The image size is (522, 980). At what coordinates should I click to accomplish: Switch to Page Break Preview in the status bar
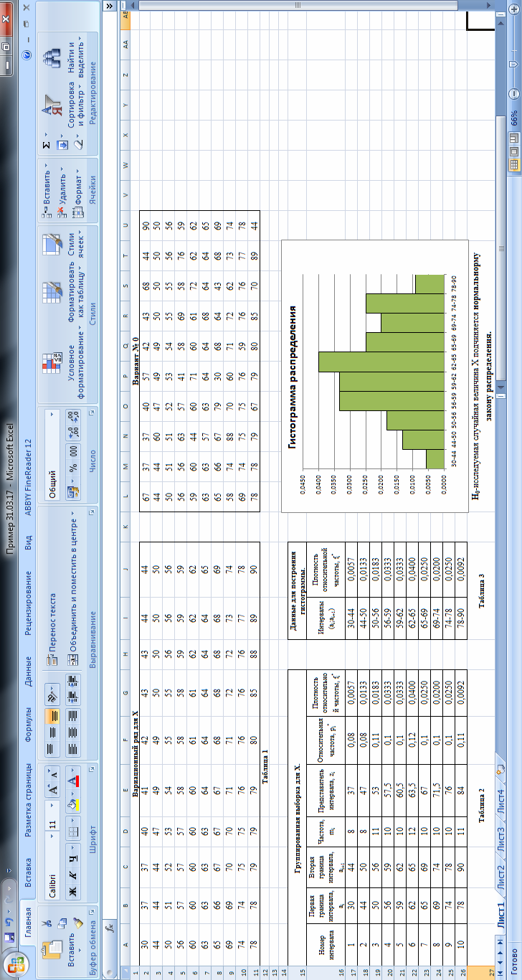(514, 138)
